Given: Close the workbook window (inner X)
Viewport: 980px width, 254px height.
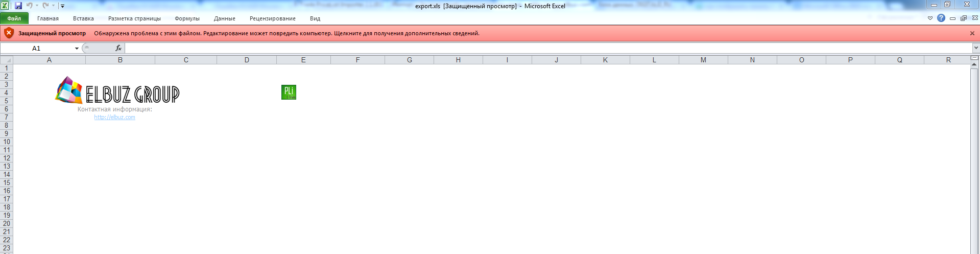Looking at the screenshot, I should 975,18.
